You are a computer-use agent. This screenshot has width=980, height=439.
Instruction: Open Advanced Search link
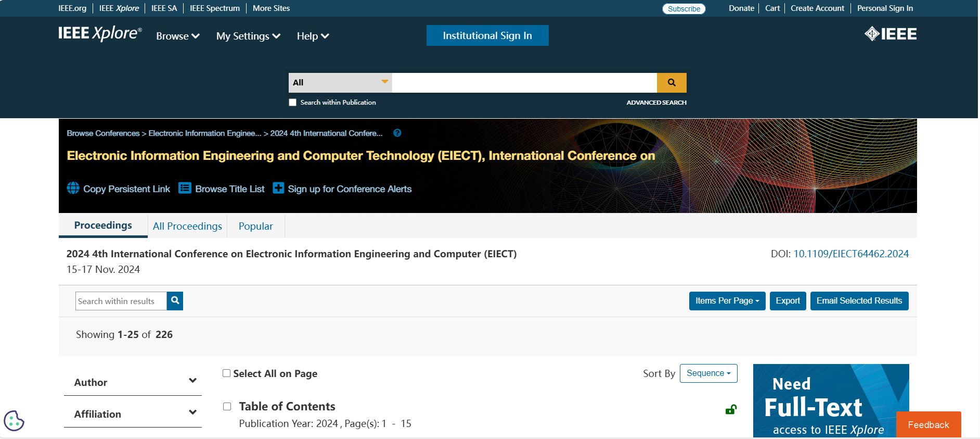point(656,103)
